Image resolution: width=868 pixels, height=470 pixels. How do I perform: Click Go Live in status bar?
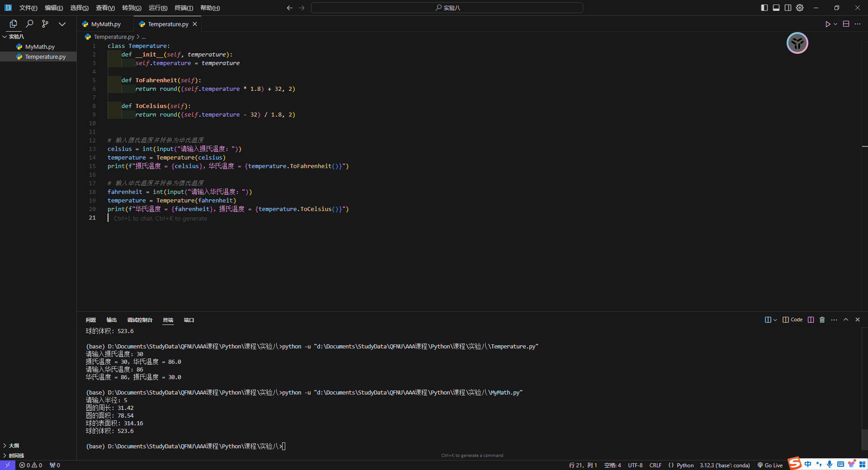pos(770,465)
